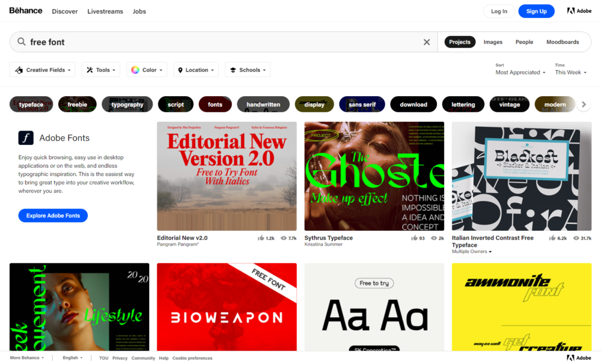Open the Creative Fields dropdown
Screen dimensions: 601x364
pos(42,70)
